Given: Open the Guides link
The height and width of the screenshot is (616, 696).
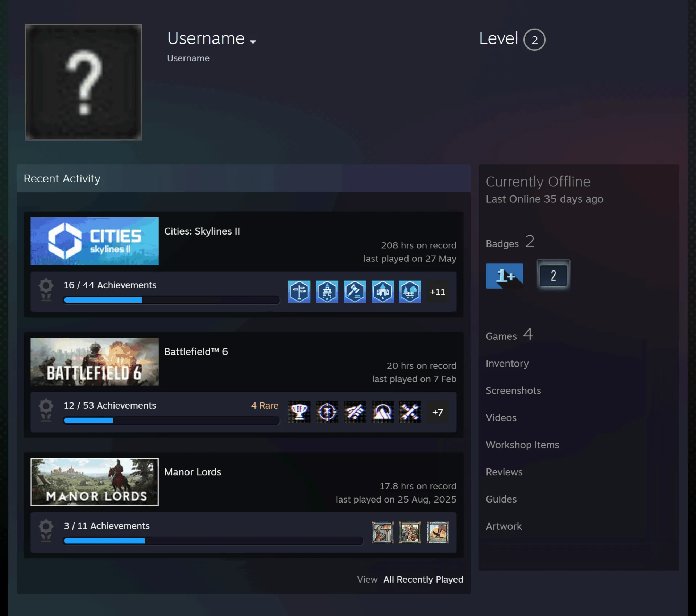Looking at the screenshot, I should coord(501,499).
